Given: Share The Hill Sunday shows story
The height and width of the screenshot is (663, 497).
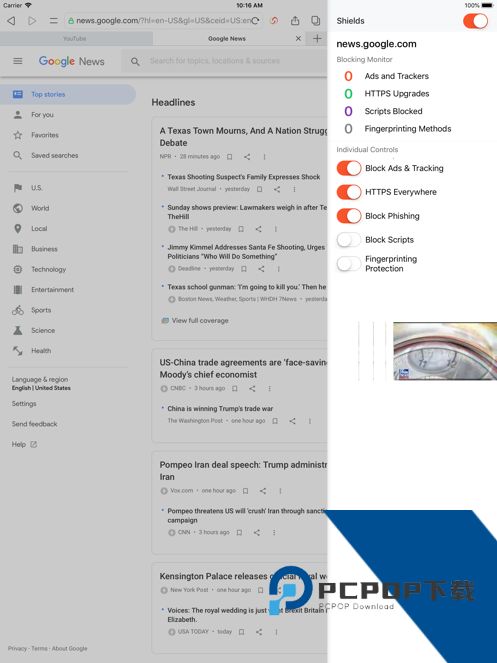Looking at the screenshot, I should click(258, 229).
